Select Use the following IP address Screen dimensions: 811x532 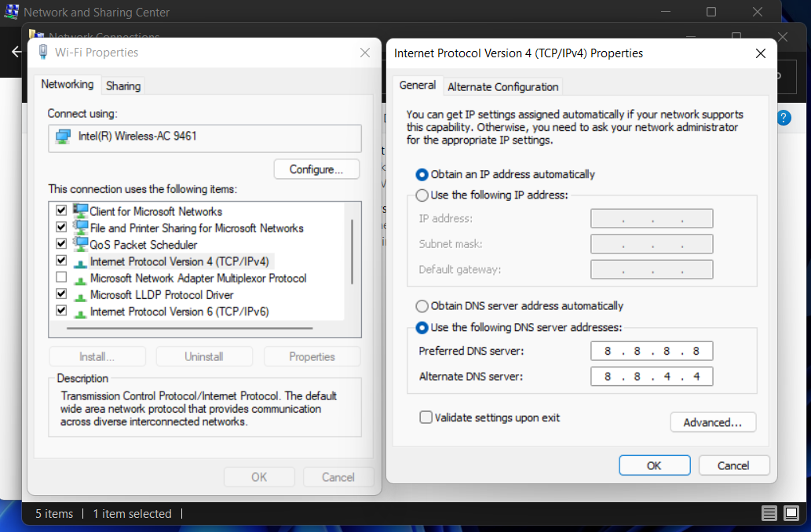click(x=422, y=195)
